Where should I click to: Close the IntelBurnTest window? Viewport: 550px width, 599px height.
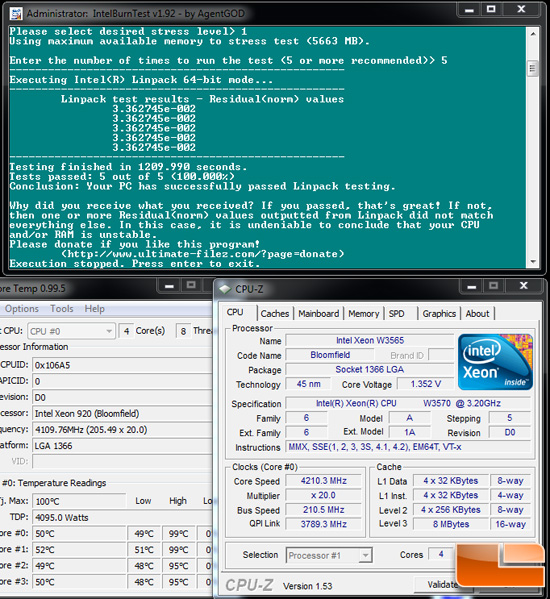pyautogui.click(x=521, y=10)
